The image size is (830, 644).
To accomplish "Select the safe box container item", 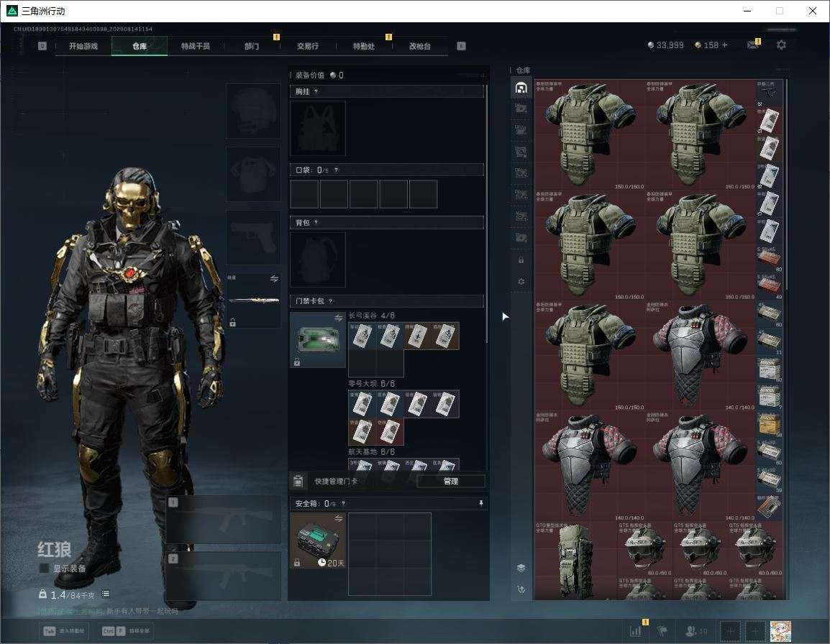I will click(318, 540).
